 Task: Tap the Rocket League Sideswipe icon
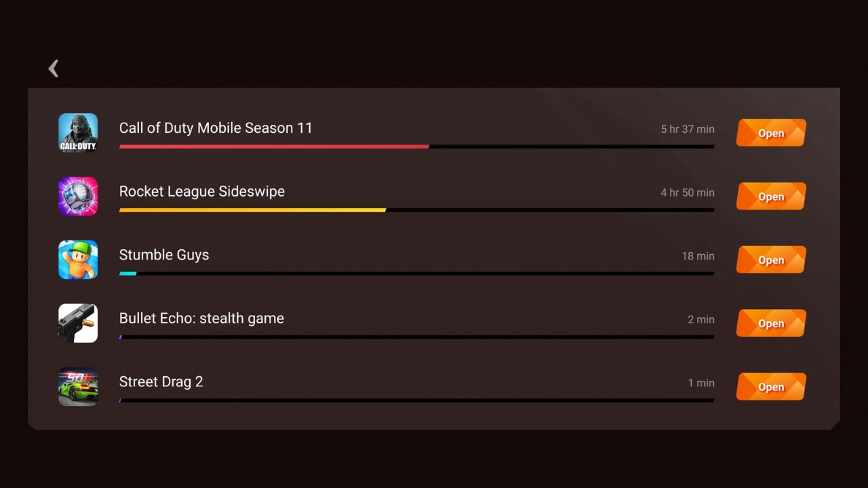[78, 196]
